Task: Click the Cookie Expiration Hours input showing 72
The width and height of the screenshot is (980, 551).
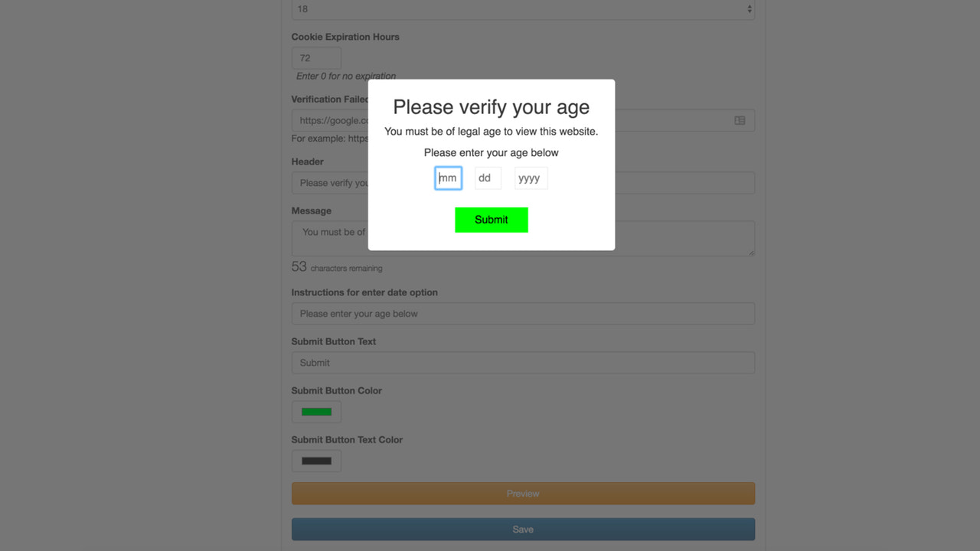Action: click(315, 57)
